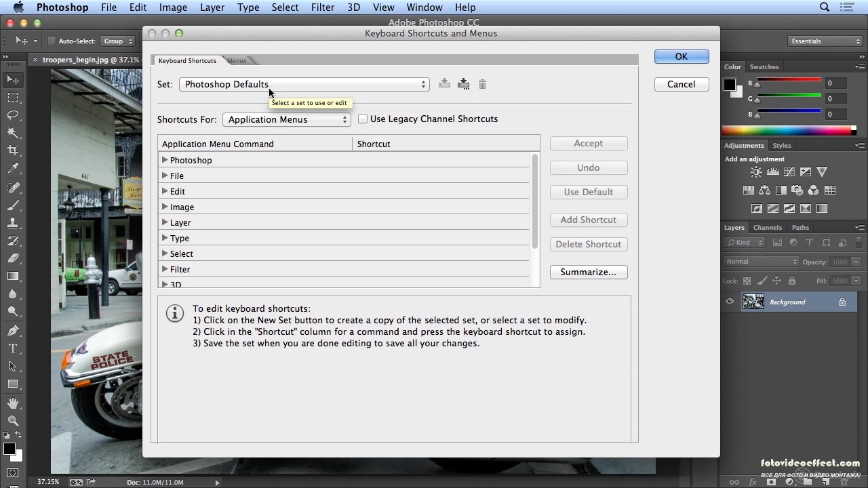This screenshot has width=868, height=488.
Task: Open the Filter menu in menu bar
Action: point(323,7)
